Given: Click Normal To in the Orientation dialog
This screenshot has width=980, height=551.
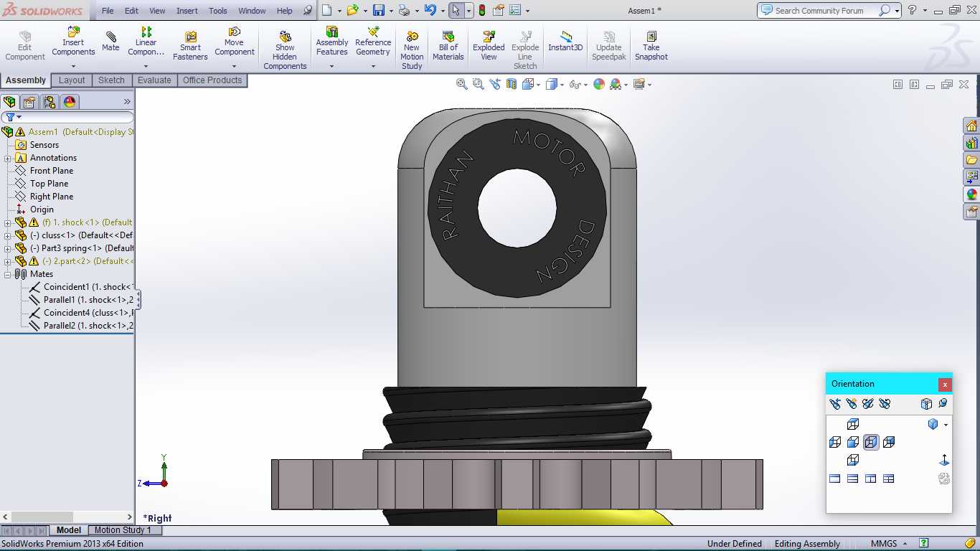Looking at the screenshot, I should tap(944, 460).
